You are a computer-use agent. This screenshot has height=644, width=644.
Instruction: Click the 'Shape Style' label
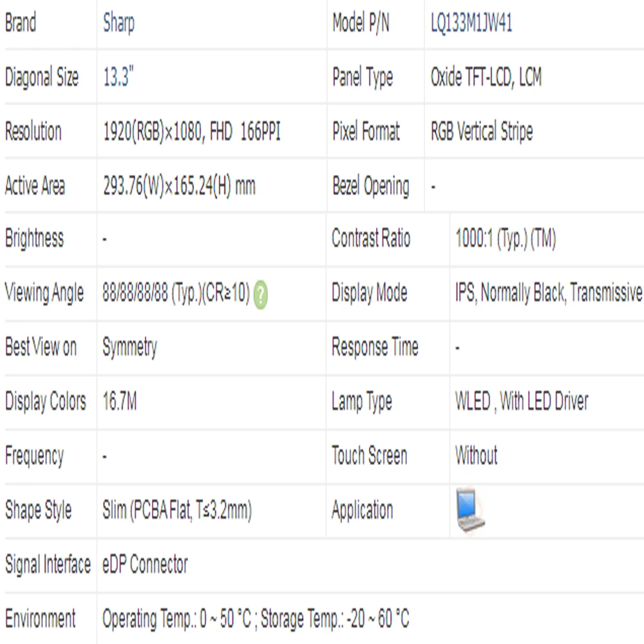coord(39,510)
